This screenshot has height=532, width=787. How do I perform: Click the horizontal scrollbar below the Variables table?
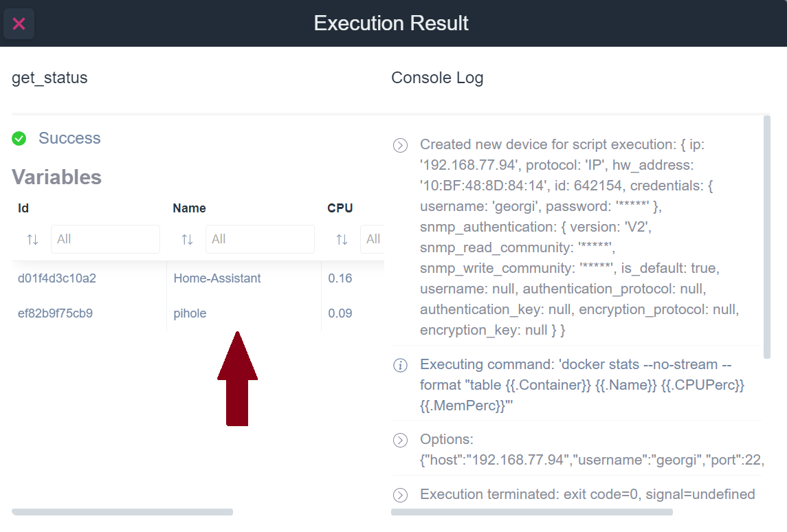point(124,512)
